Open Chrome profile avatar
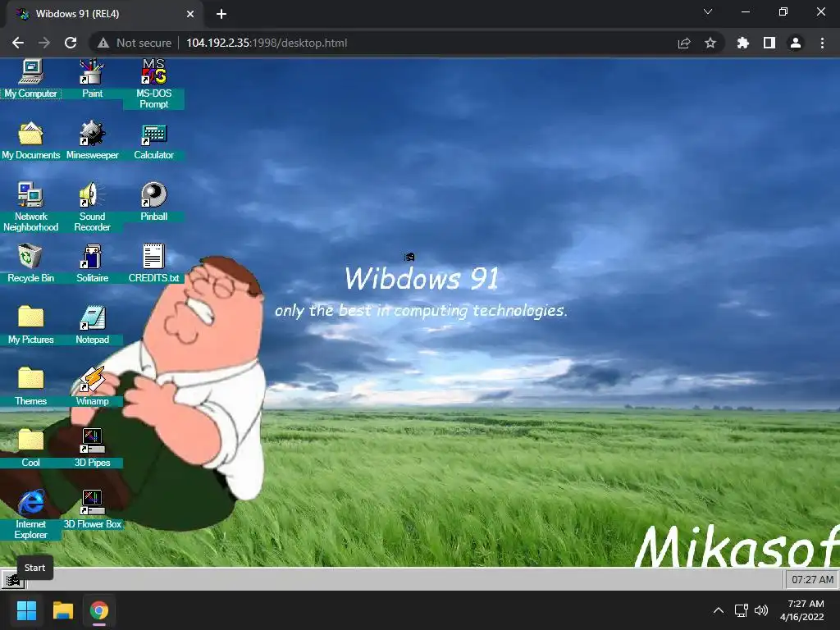This screenshot has height=630, width=840. [x=796, y=43]
